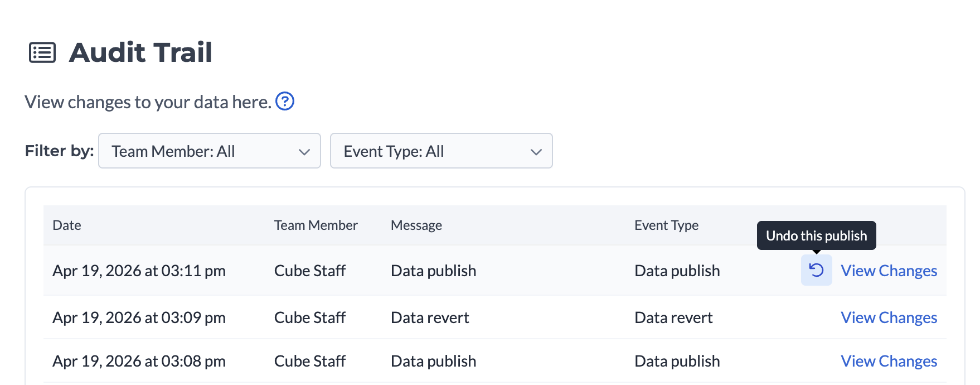Open the Event Type: All dropdown

tap(440, 151)
